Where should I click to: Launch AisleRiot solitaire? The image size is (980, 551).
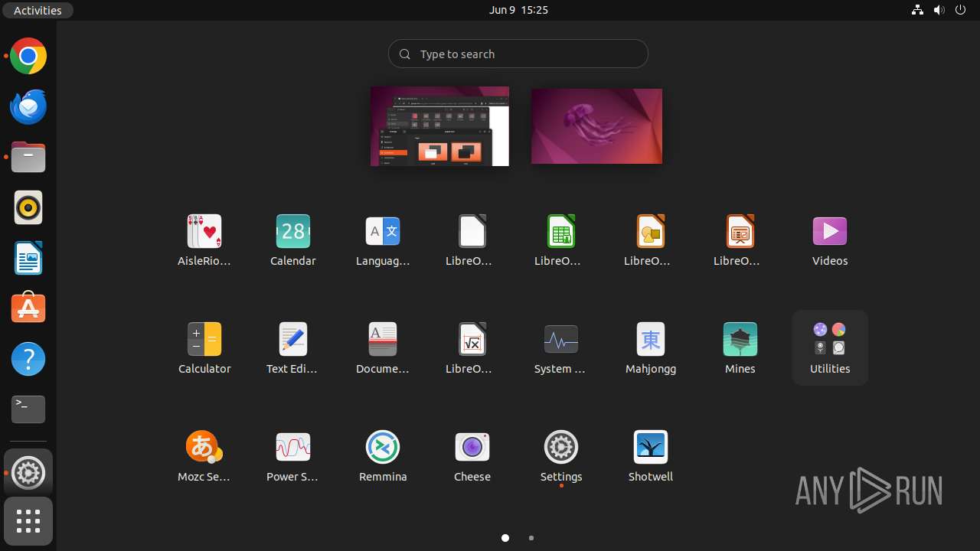(x=204, y=240)
